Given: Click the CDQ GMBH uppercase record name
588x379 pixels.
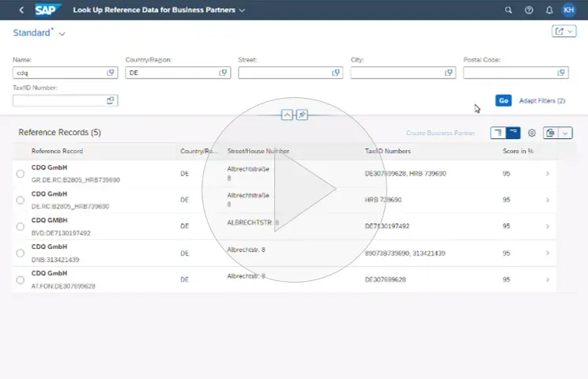Looking at the screenshot, I should (x=50, y=220).
